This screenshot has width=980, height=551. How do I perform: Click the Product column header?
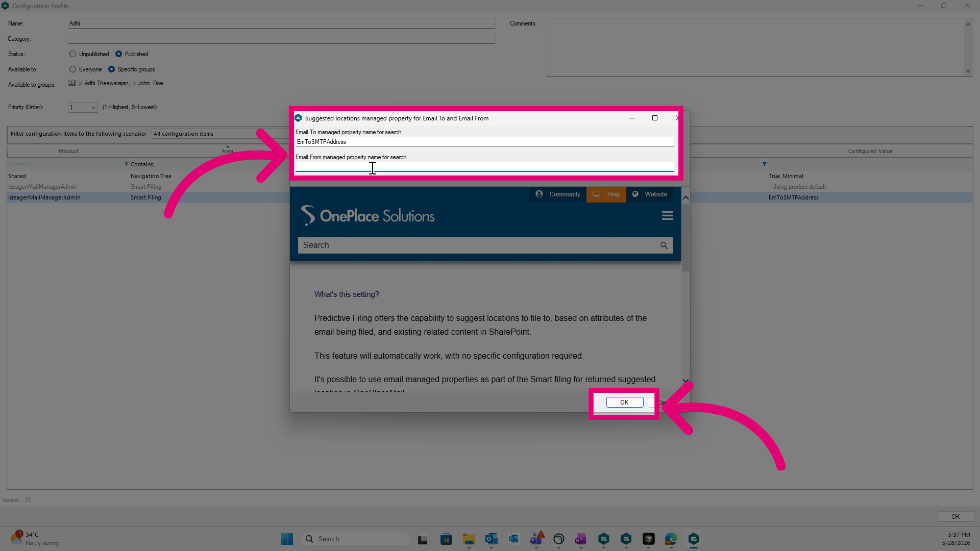pos(68,151)
